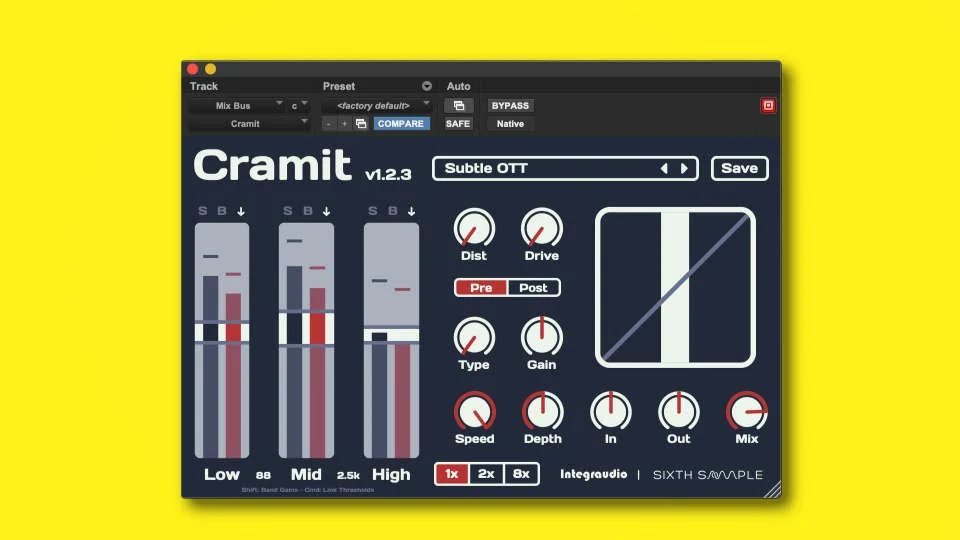This screenshot has height=540, width=960.
Task: Open the Mix Bus track selector
Action: 236,105
